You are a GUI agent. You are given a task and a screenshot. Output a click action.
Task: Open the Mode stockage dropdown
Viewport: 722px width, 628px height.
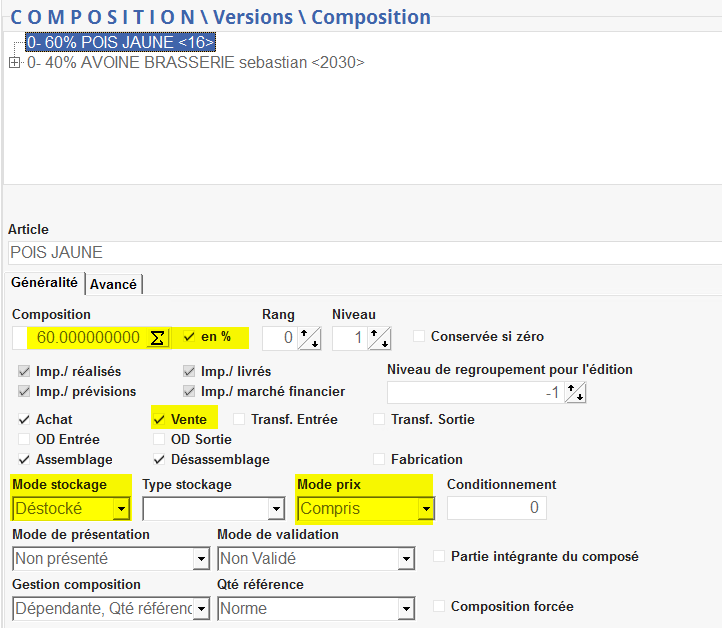pos(121,509)
